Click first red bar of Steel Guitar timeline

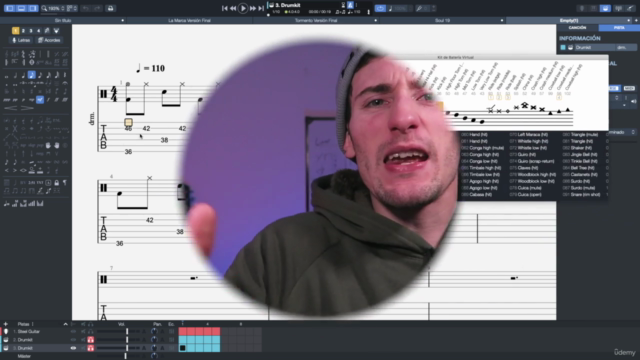tap(183, 331)
